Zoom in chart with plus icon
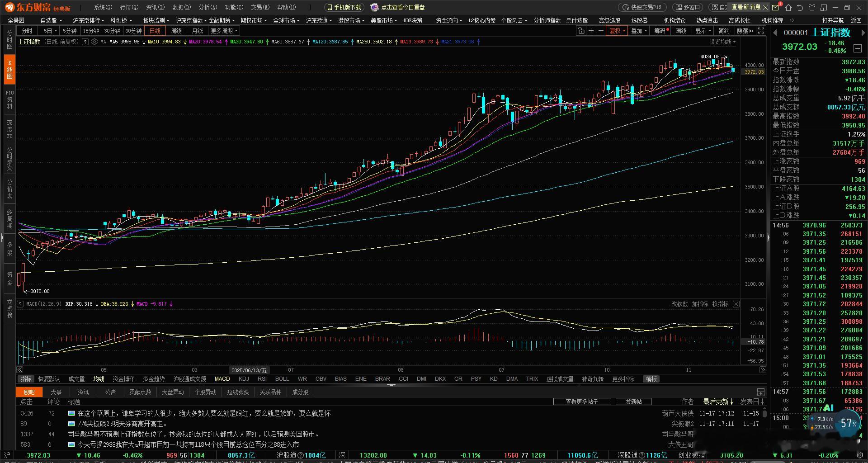 point(591,31)
